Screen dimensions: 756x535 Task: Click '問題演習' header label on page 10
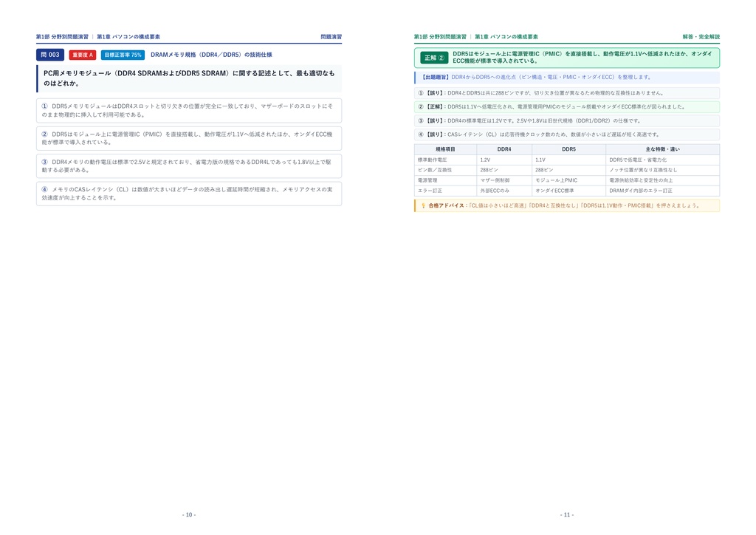[331, 37]
